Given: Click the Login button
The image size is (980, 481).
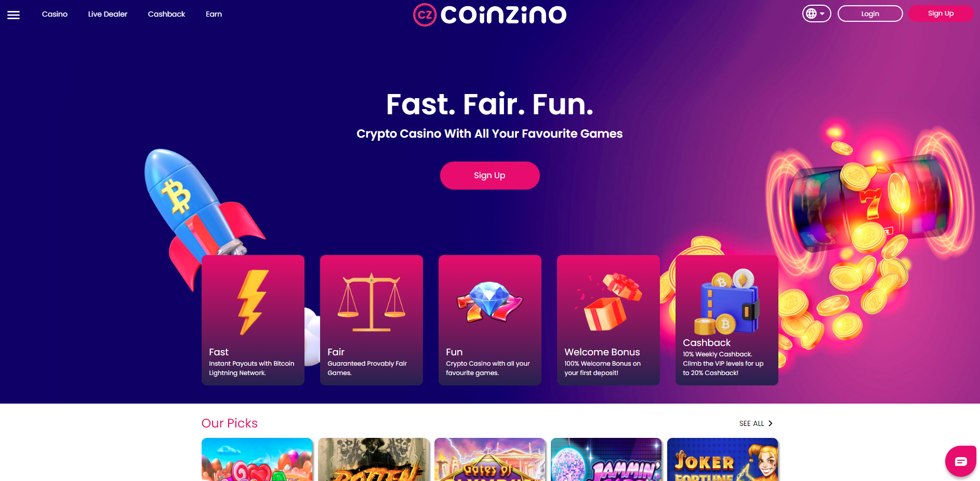Looking at the screenshot, I should (870, 14).
